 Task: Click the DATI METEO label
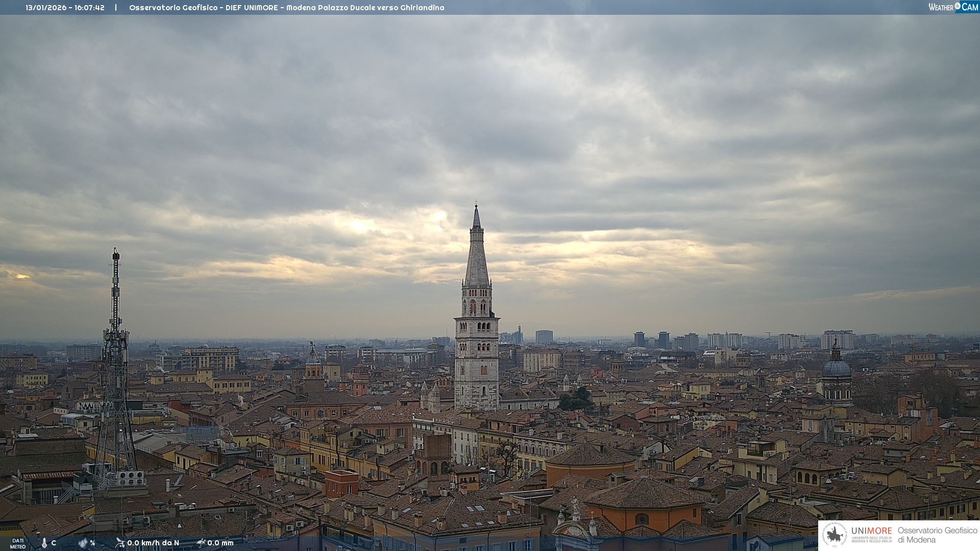[18, 543]
